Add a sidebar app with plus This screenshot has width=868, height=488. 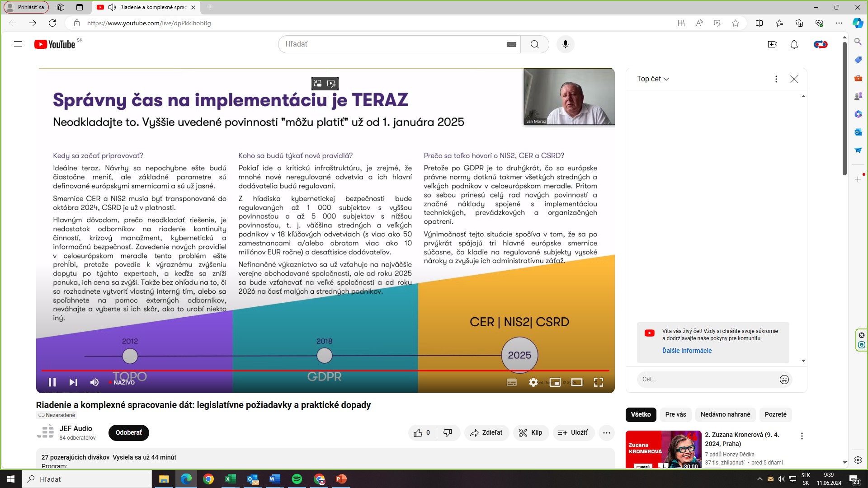(x=858, y=179)
